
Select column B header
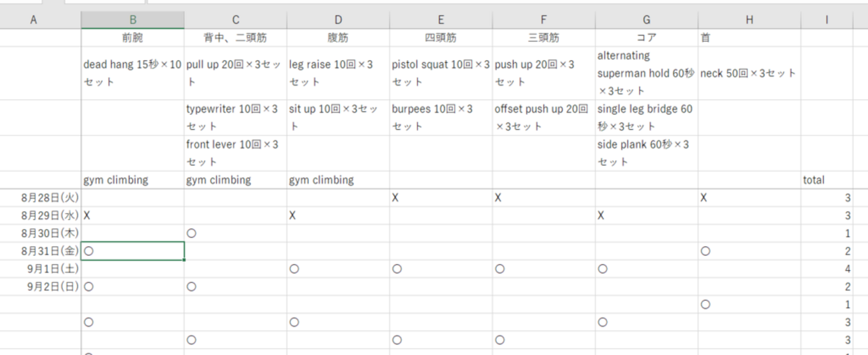(133, 20)
